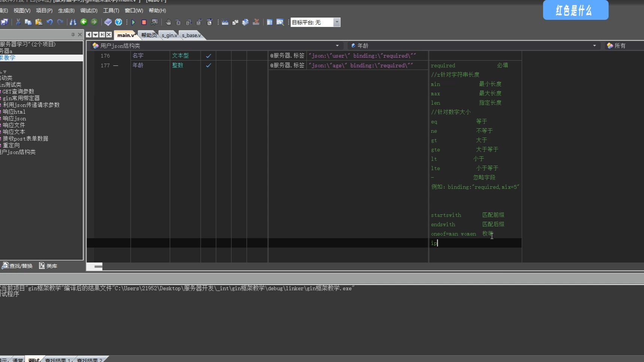Stop debugging with the red Stop icon
This screenshot has width=644, height=362.
[144, 22]
